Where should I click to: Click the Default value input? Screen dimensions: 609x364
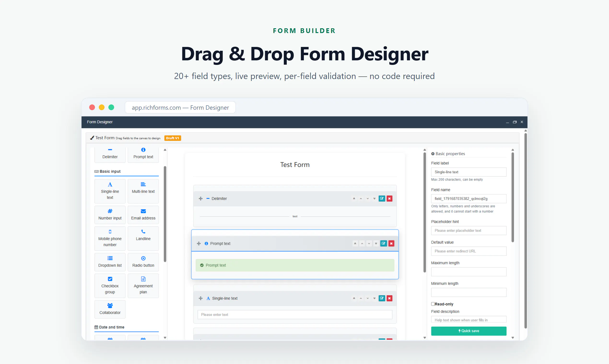[x=468, y=251]
